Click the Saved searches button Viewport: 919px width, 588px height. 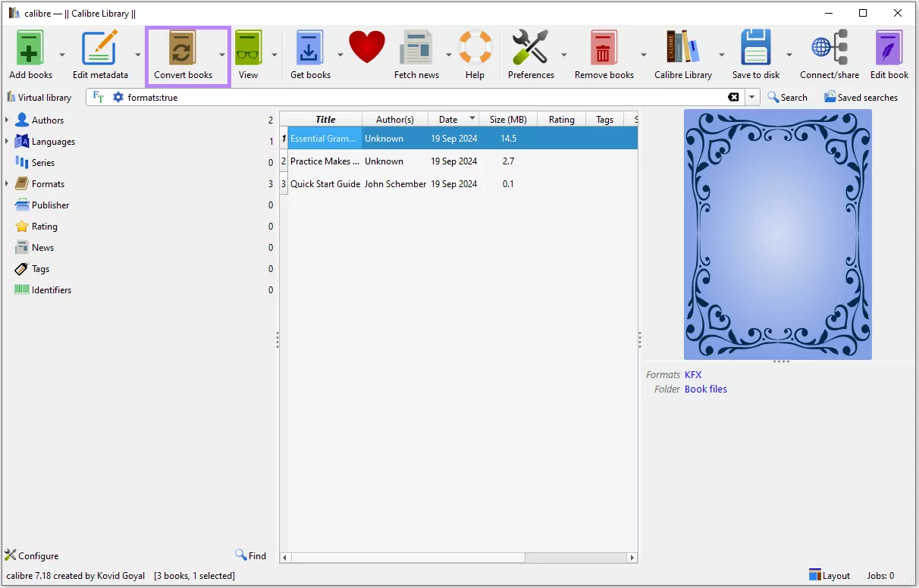(861, 98)
